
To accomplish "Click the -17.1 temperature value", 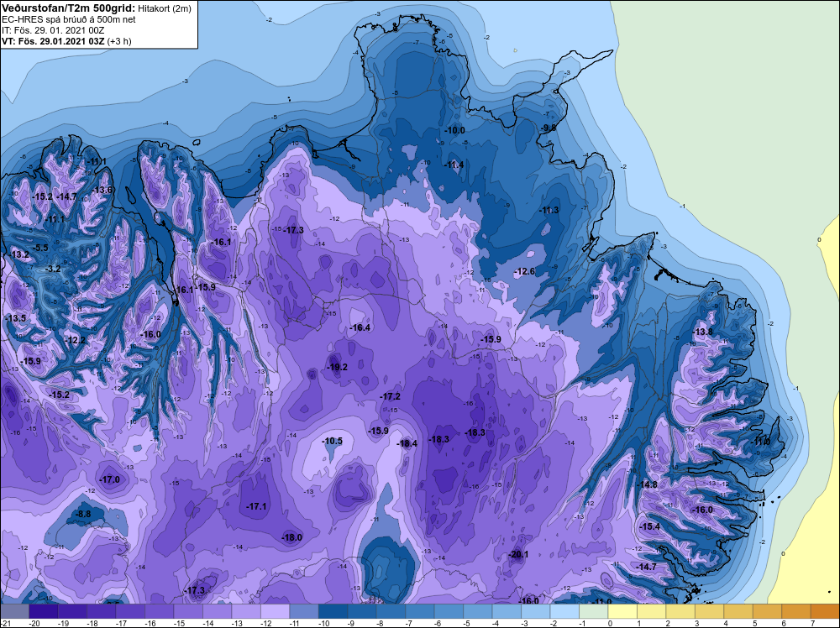I will [x=256, y=506].
